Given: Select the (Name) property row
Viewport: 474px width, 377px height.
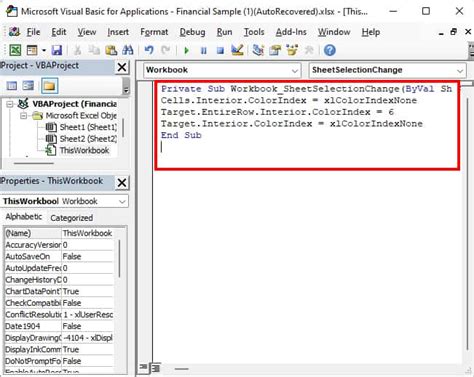Looking at the screenshot, I should pyautogui.click(x=59, y=233).
